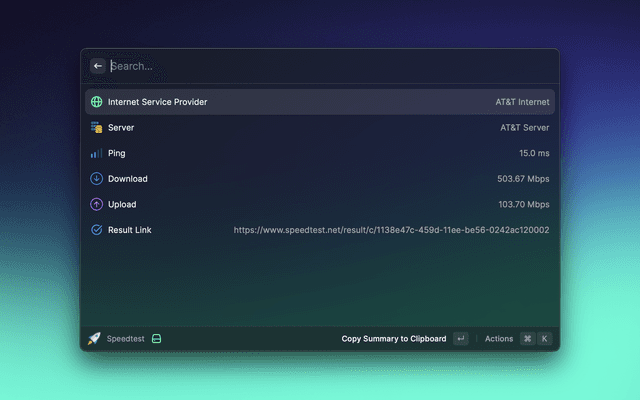Select the Ping label
This screenshot has width=640, height=400.
(117, 153)
